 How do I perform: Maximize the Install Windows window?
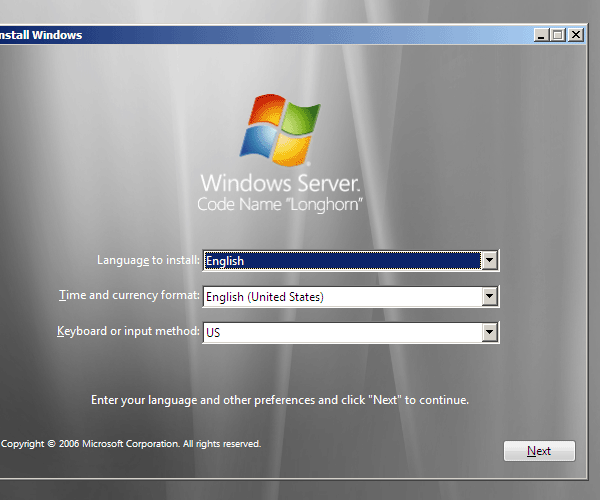click(x=558, y=35)
